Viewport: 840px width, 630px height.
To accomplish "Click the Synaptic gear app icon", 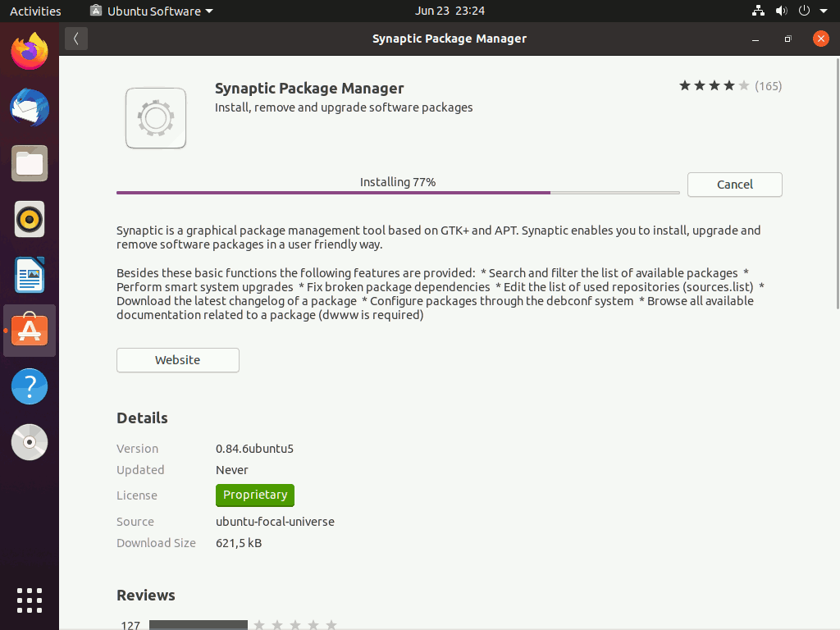I will (156, 118).
